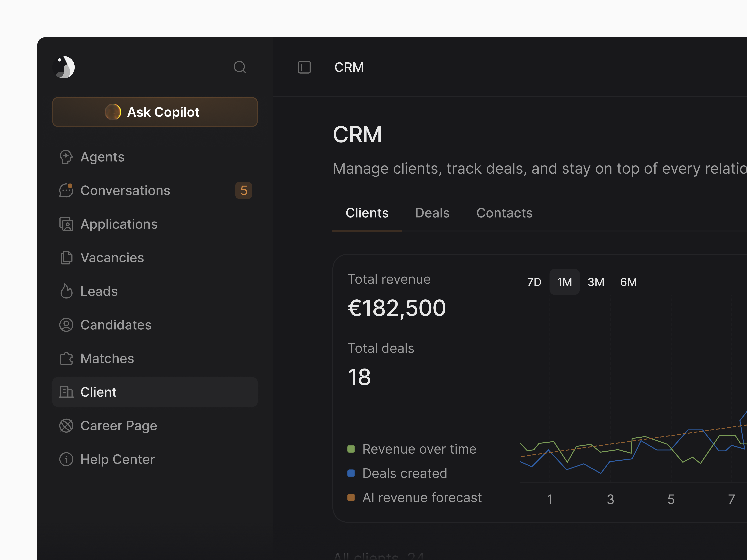
Task: Select the 7D time range
Action: coord(534,282)
